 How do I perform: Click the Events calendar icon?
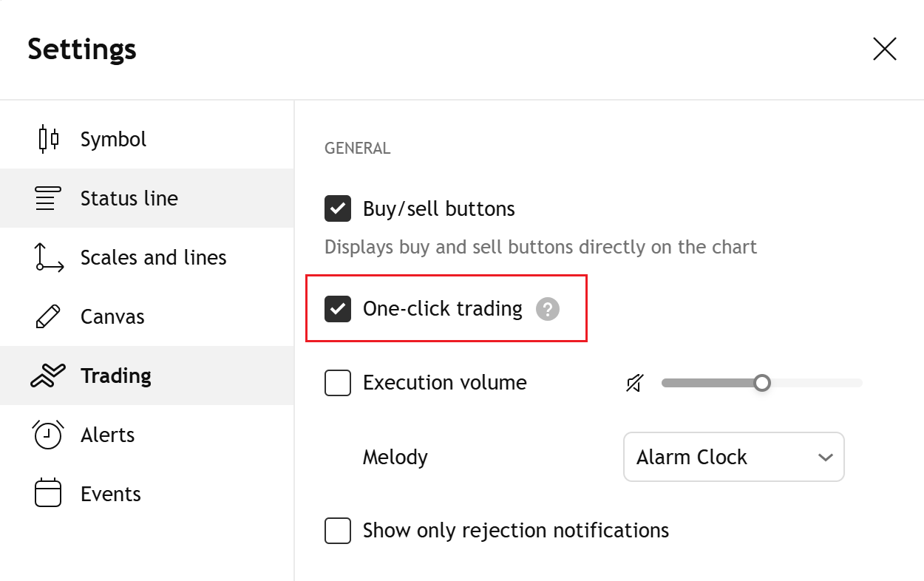[x=48, y=494]
